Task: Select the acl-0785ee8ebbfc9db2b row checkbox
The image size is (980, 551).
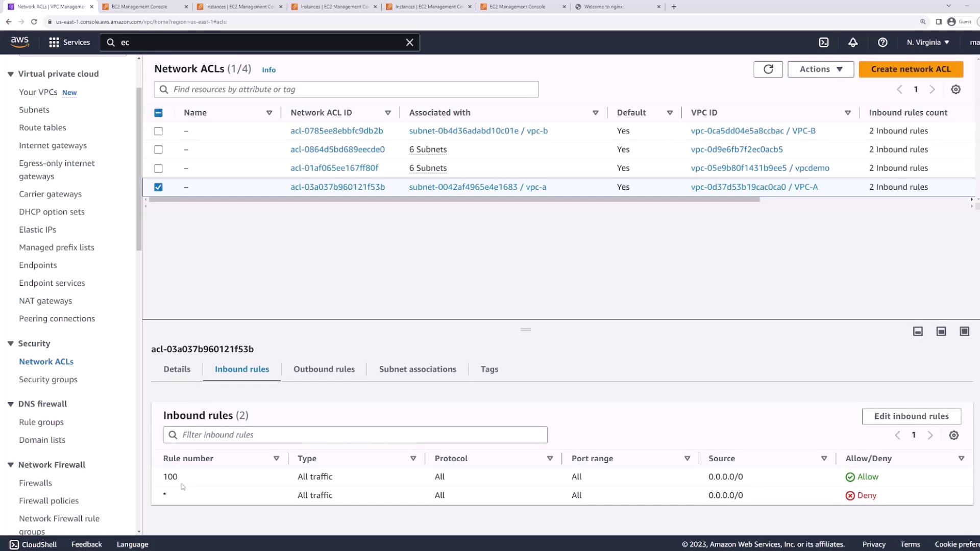Action: (158, 131)
